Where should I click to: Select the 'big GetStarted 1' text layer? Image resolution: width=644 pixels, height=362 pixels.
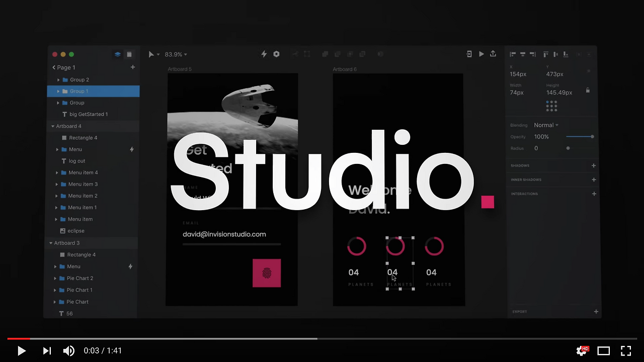89,114
